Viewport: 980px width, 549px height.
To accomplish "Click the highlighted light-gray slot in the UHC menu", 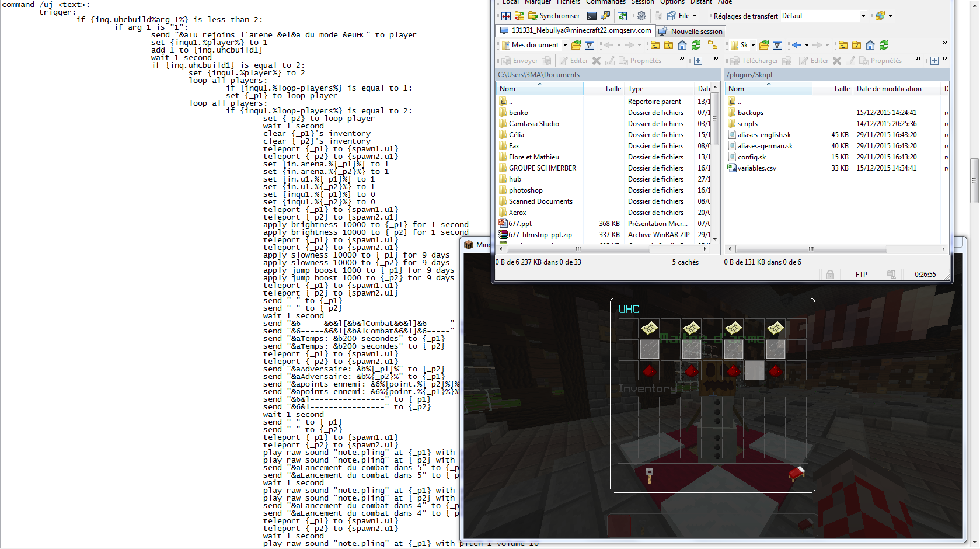I will click(754, 370).
